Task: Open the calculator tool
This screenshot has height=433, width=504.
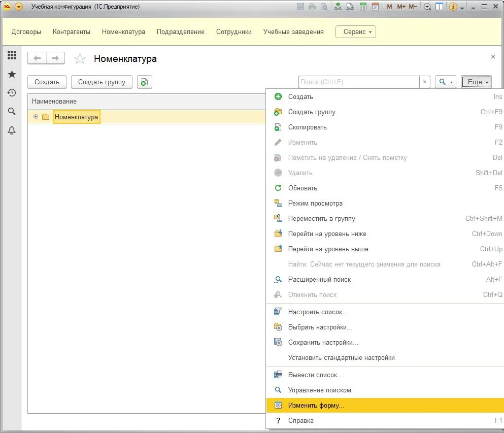Action: [363, 7]
